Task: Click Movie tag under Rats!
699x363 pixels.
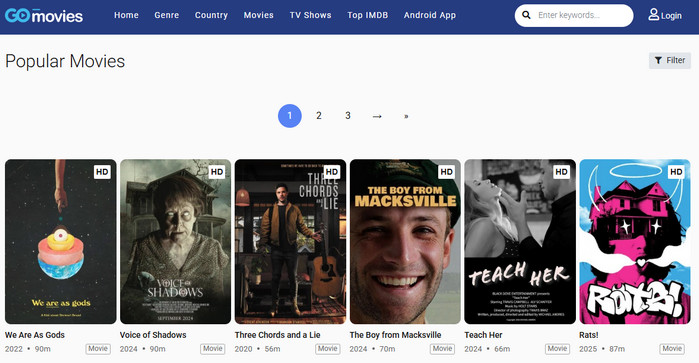Action: 672,349
